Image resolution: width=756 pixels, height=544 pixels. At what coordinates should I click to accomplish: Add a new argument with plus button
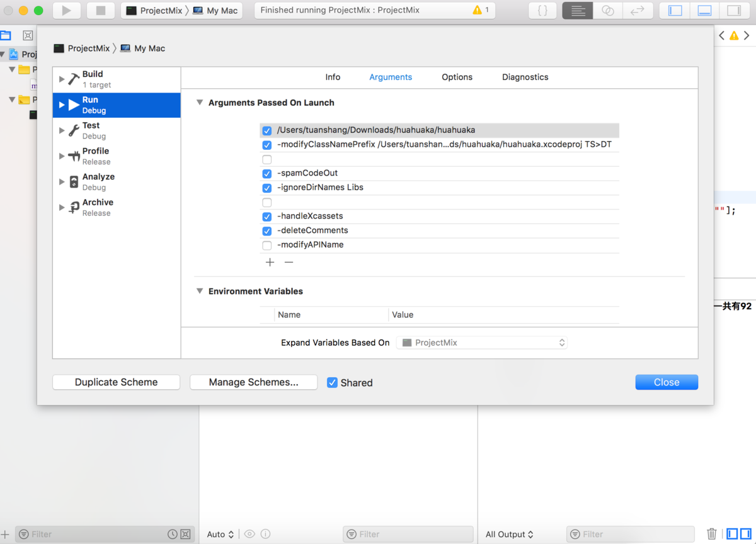pyautogui.click(x=270, y=262)
